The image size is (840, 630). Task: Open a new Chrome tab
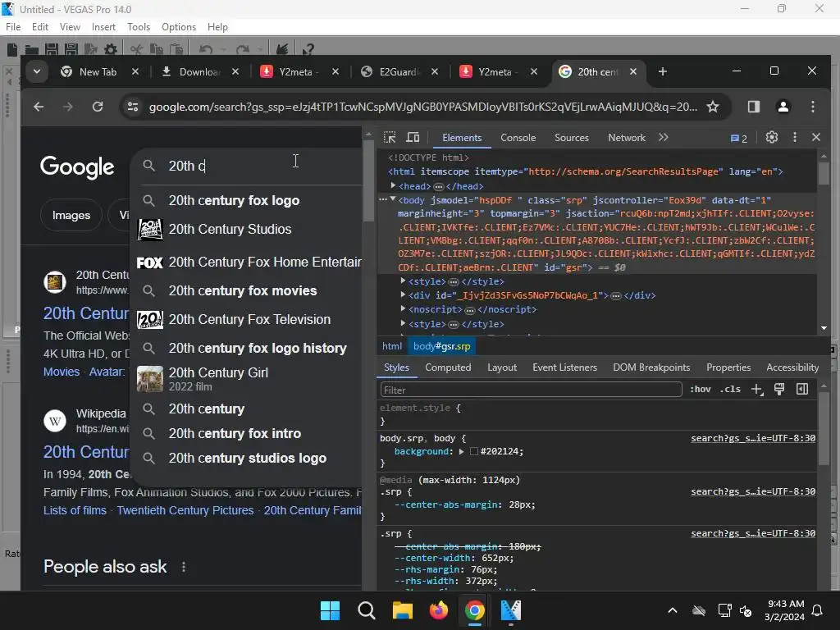tap(663, 72)
